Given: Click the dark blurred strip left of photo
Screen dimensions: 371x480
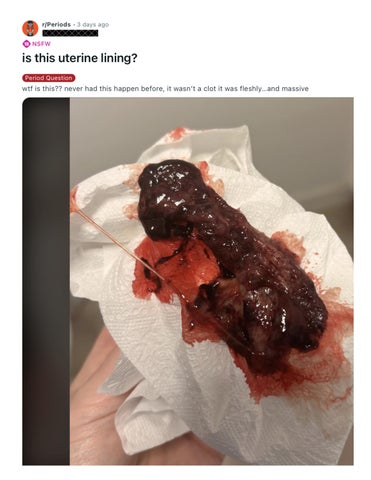Looking at the screenshot, I should [46, 281].
